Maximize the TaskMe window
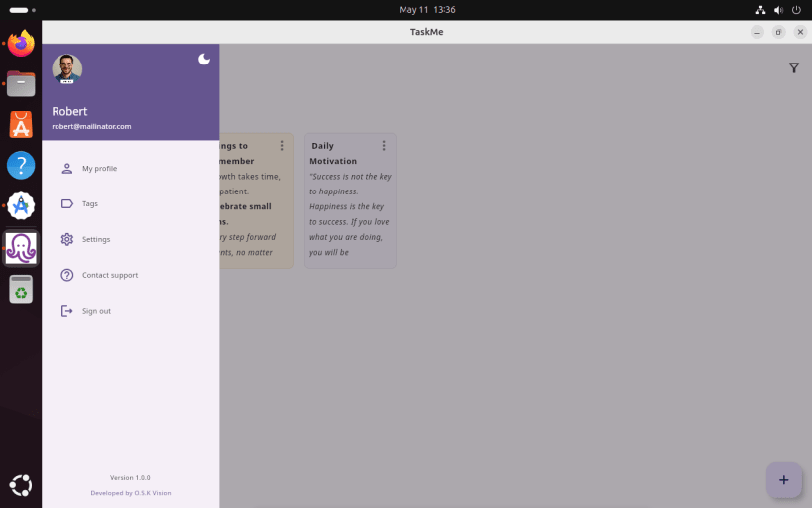812x508 pixels. pos(778,32)
